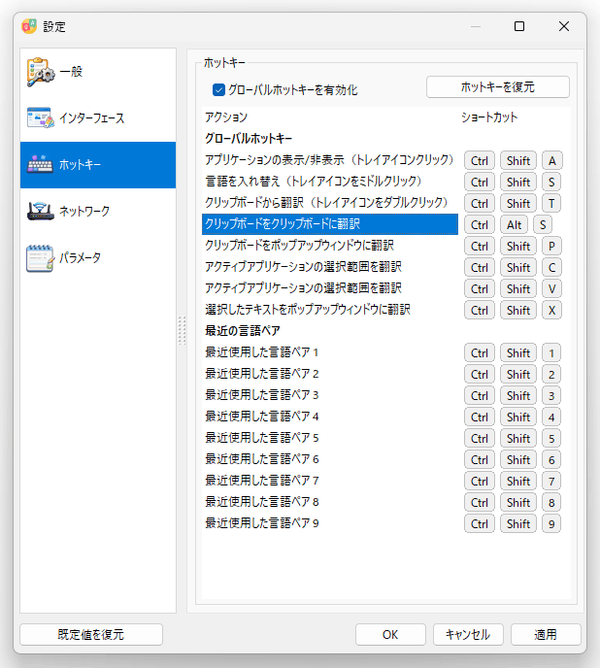Viewport: 600px width, 668px height.
Task: Maximize the 設定 window
Action: pyautogui.click(x=519, y=26)
